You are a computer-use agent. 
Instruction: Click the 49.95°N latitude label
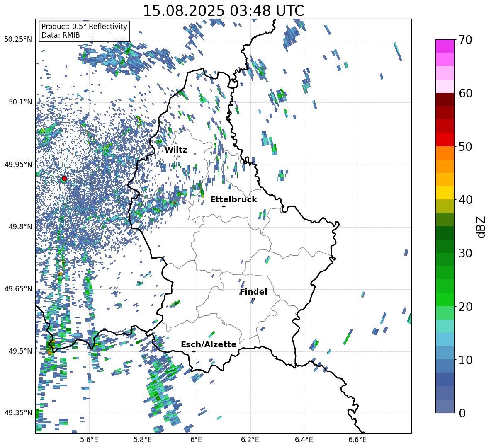[18, 165]
